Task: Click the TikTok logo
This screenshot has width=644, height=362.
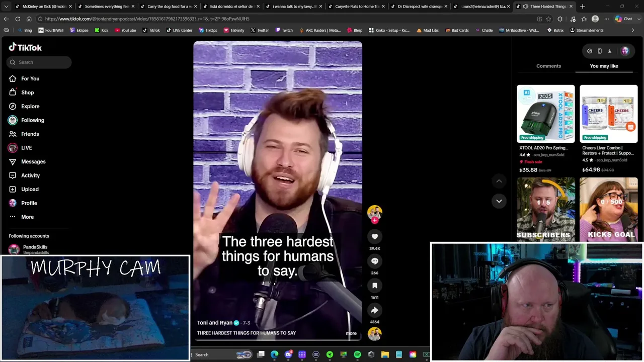Action: pos(25,47)
